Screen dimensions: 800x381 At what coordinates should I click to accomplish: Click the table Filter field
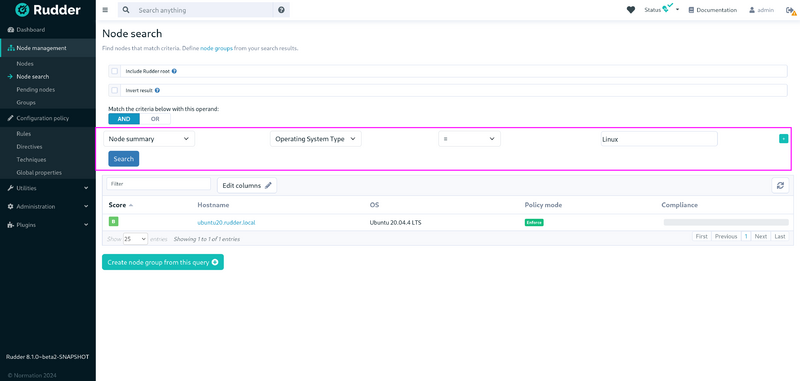pyautogui.click(x=158, y=184)
